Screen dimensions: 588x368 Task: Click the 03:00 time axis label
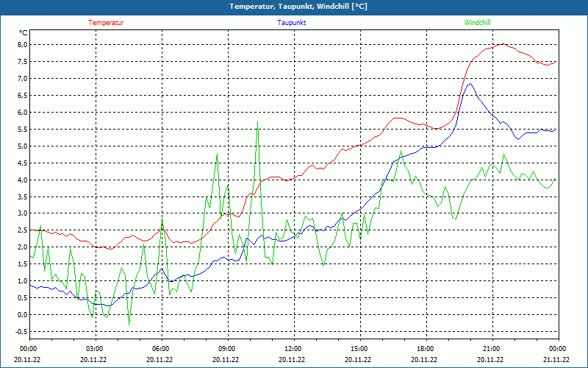[93, 349]
